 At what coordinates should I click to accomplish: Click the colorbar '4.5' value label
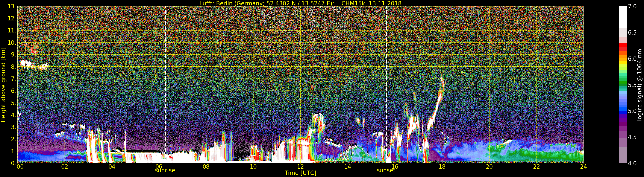pos(632,137)
